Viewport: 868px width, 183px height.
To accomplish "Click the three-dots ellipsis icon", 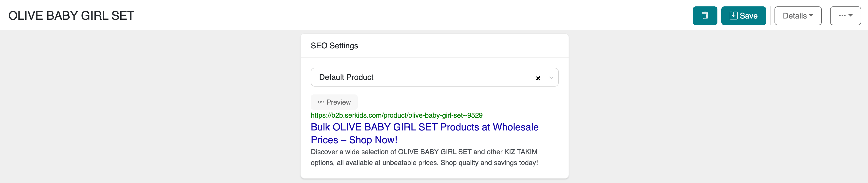I will point(842,16).
